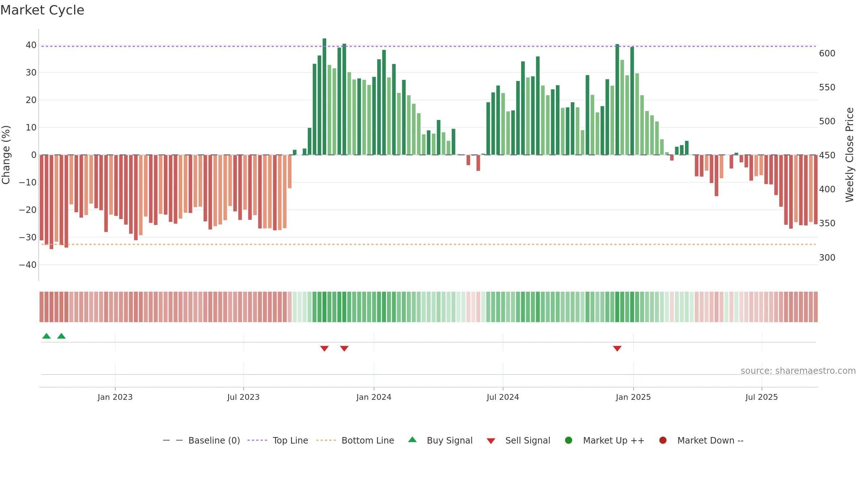Image resolution: width=868 pixels, height=488 pixels.
Task: Click the Jan 2023 axis label
Action: [115, 397]
